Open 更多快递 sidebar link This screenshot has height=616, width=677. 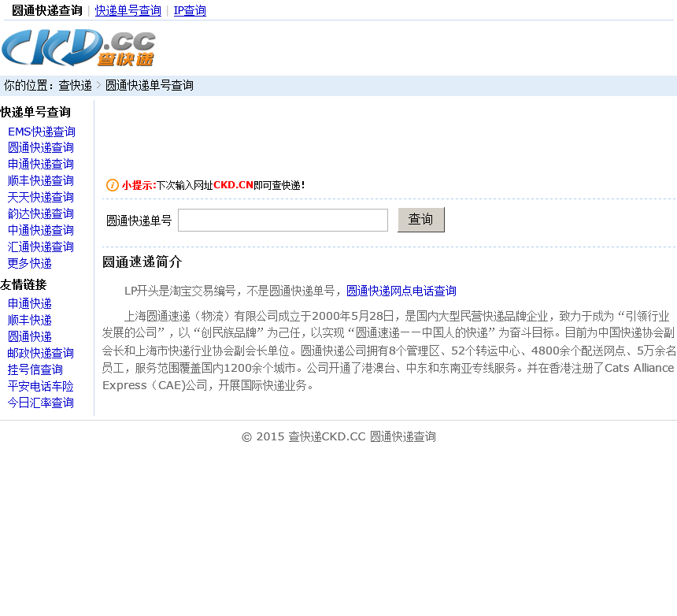point(30,264)
